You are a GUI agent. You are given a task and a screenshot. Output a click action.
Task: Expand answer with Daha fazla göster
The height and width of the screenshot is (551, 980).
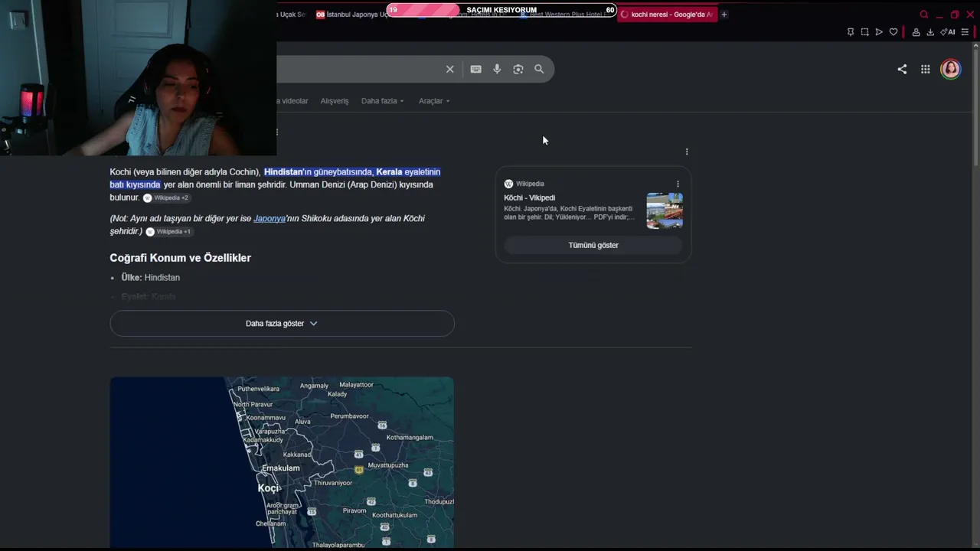(x=282, y=324)
